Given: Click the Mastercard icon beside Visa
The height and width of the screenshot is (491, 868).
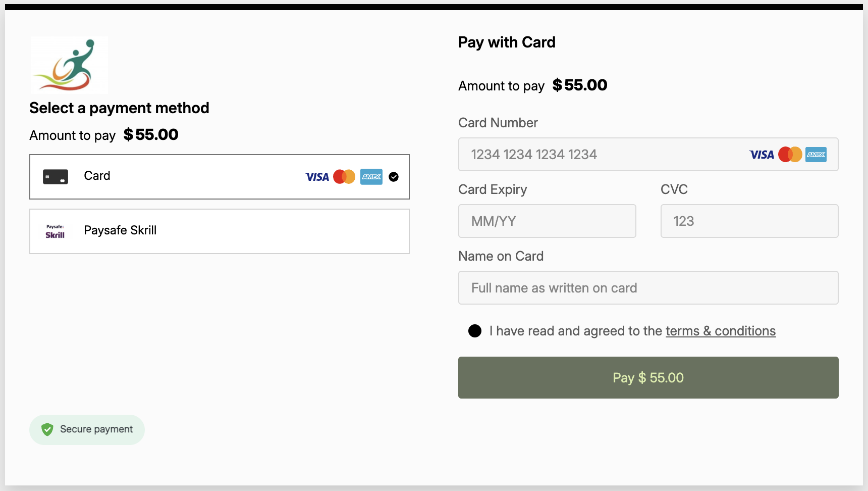Looking at the screenshot, I should [344, 176].
